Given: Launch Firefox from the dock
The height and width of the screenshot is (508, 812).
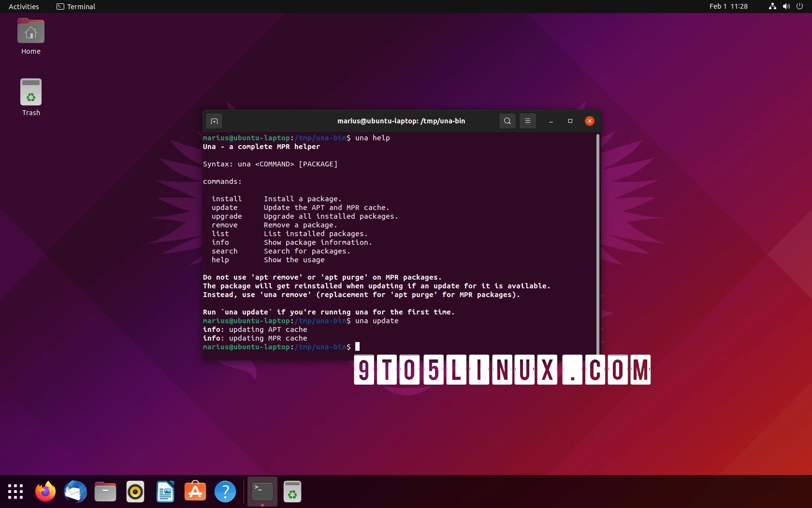Looking at the screenshot, I should click(45, 492).
